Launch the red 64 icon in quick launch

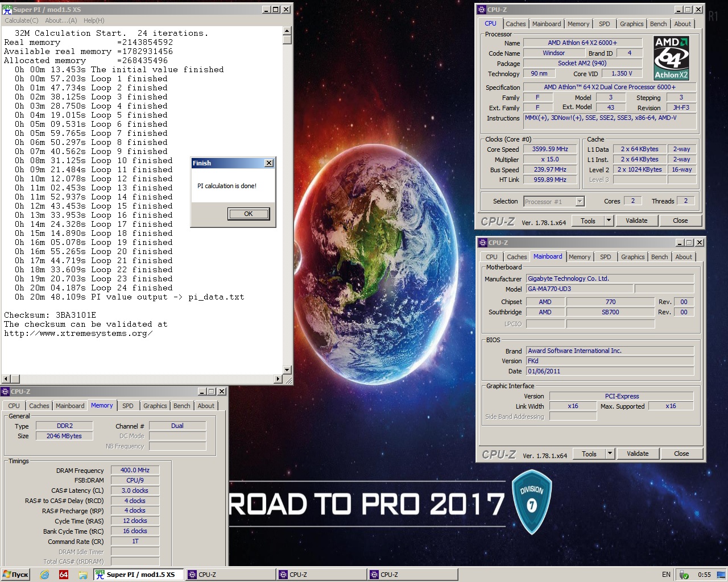[x=64, y=575]
